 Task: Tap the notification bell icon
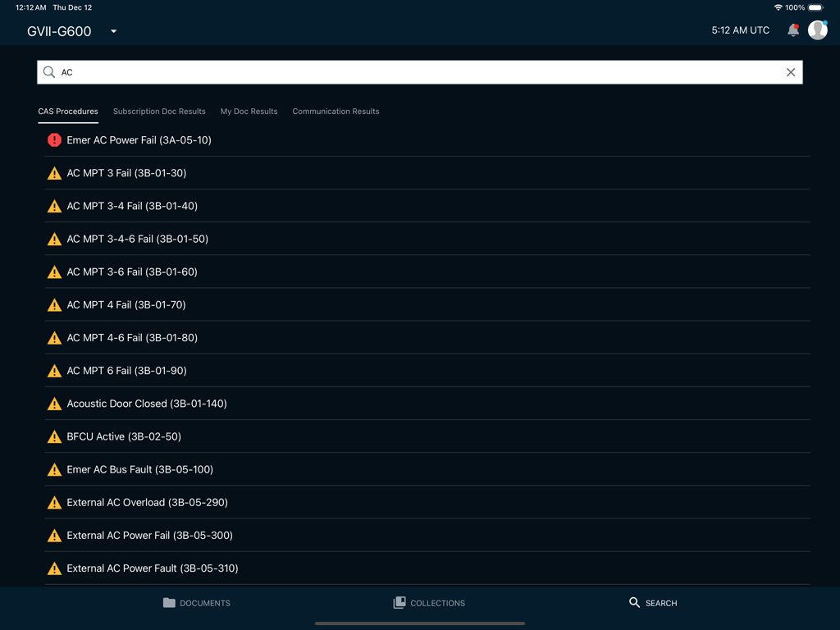pos(792,30)
